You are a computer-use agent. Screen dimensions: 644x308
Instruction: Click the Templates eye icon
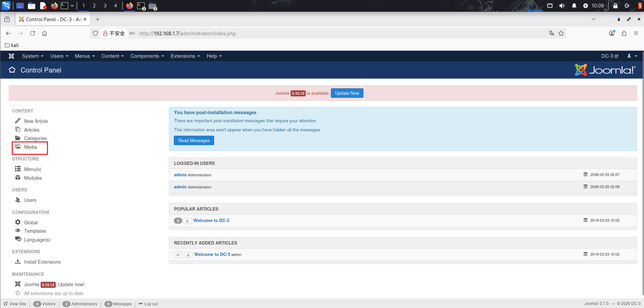pyautogui.click(x=18, y=231)
